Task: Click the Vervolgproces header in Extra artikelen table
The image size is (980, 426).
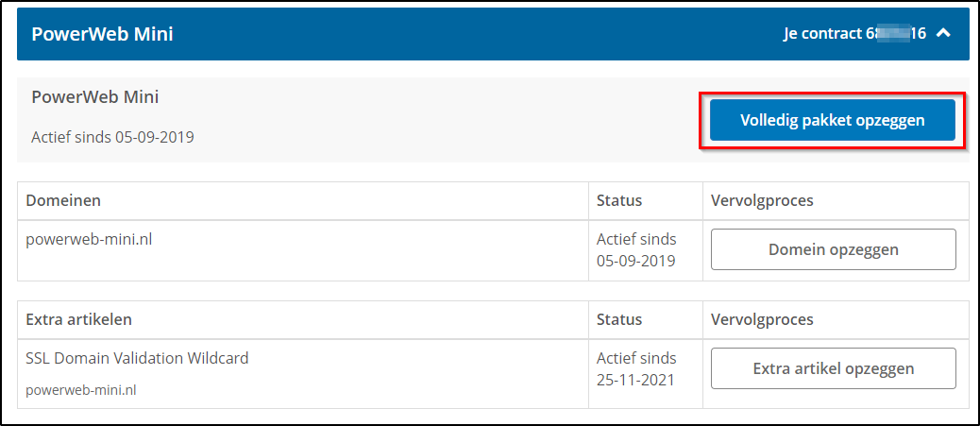Action: [x=762, y=319]
